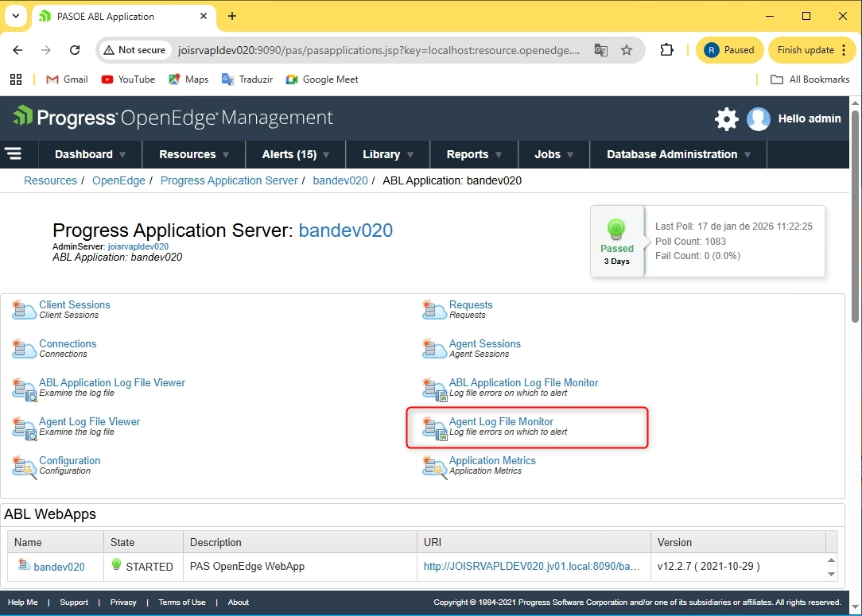Open the Database Administration menu
The height and width of the screenshot is (616, 862).
tap(678, 154)
